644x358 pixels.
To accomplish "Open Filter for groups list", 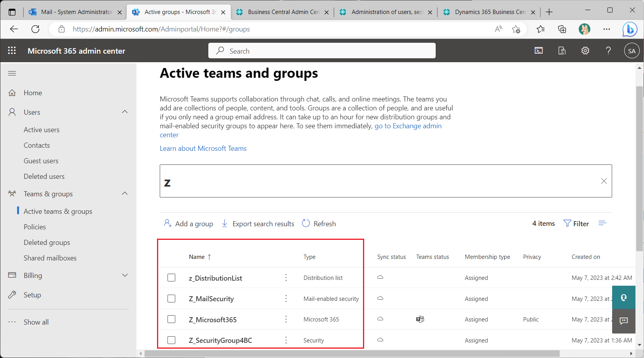I will pyautogui.click(x=576, y=224).
